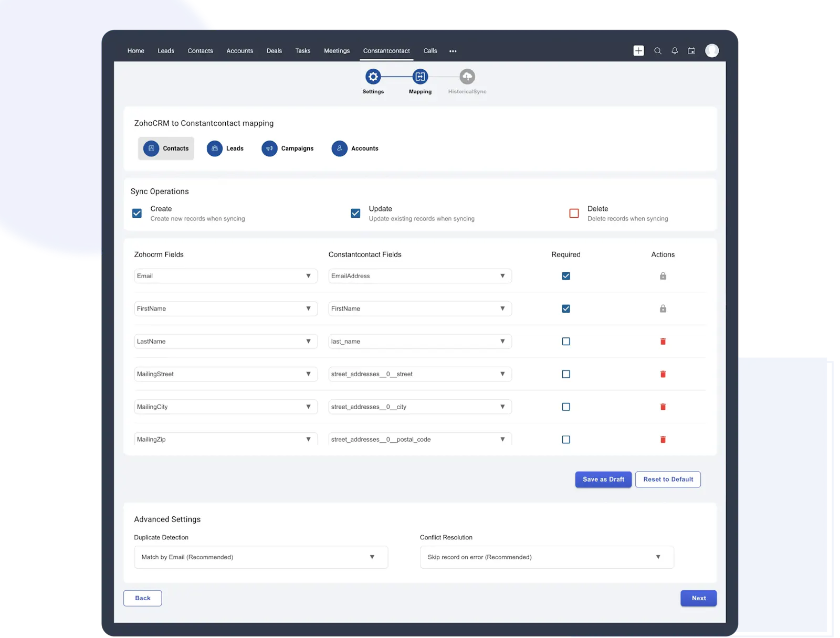
Task: Open the user profile avatar
Action: pyautogui.click(x=712, y=50)
